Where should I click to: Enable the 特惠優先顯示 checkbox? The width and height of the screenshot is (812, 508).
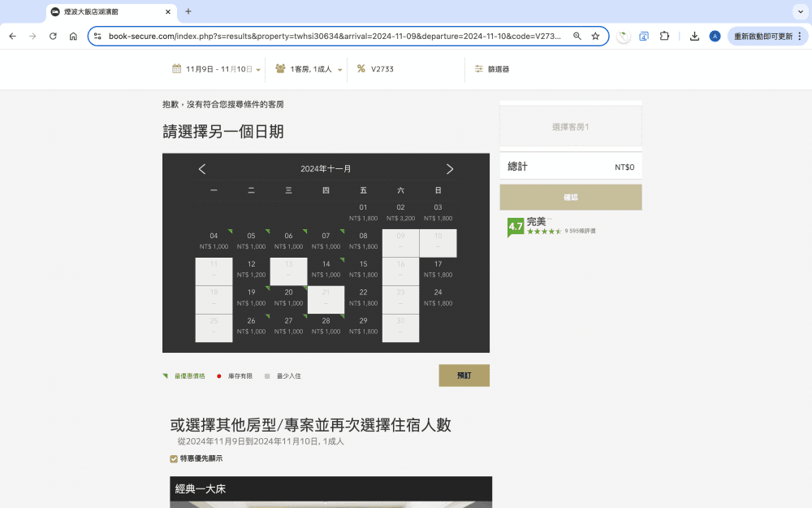pyautogui.click(x=173, y=458)
